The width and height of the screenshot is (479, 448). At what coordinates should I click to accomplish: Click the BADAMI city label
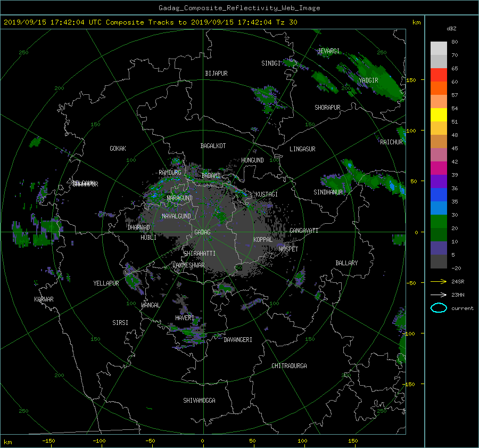click(211, 176)
